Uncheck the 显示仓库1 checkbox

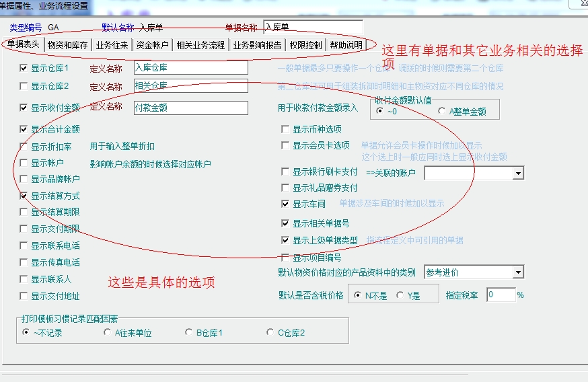click(24, 68)
